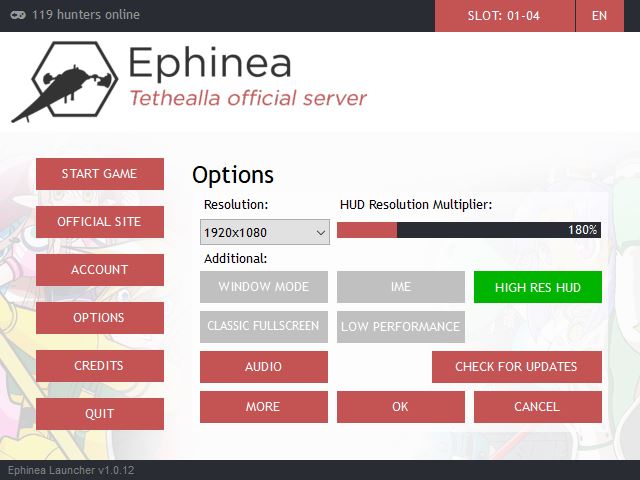Click the Options heading
This screenshot has height=480, width=640.
[x=233, y=175]
